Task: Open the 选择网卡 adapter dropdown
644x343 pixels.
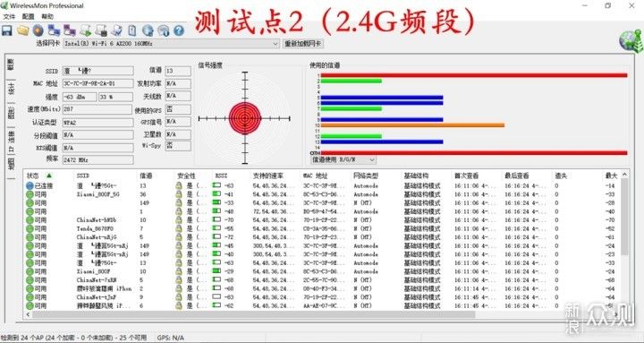Action: click(x=171, y=44)
